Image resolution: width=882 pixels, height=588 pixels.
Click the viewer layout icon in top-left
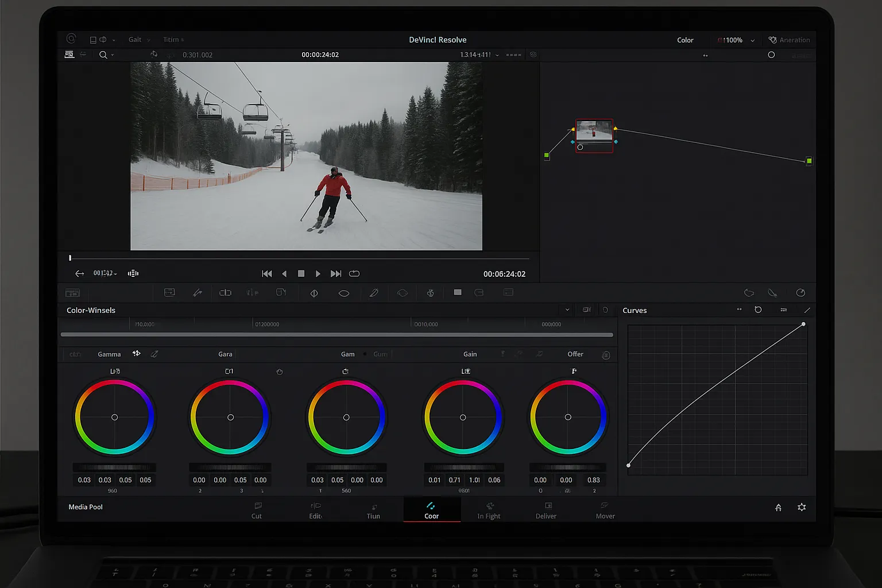[69, 55]
